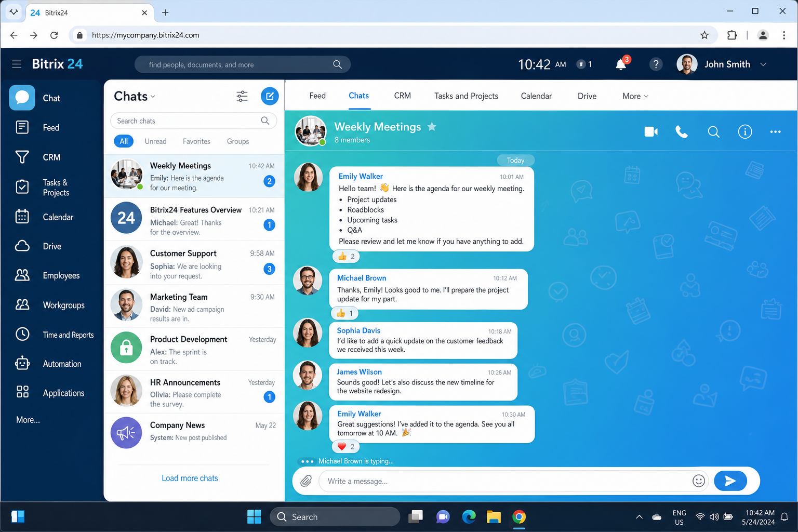Image resolution: width=798 pixels, height=532 pixels.
Task: Search within the Weekly Meetings chat
Action: [x=714, y=132]
